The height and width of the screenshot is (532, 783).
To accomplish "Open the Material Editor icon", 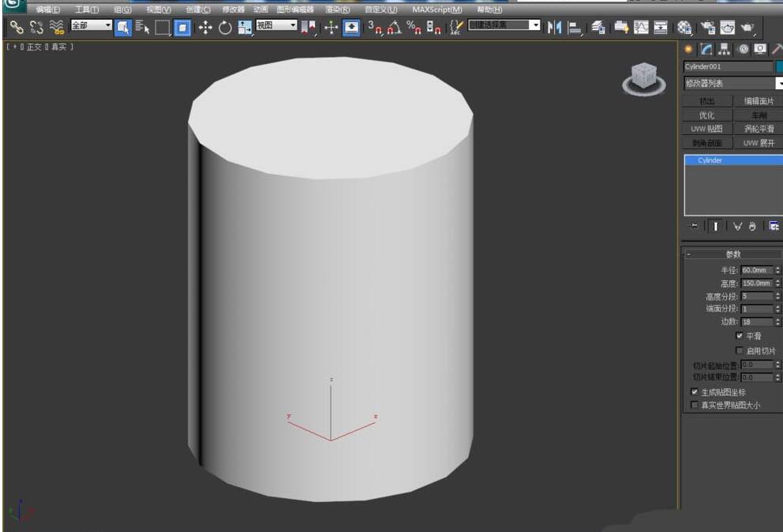I will 684,28.
